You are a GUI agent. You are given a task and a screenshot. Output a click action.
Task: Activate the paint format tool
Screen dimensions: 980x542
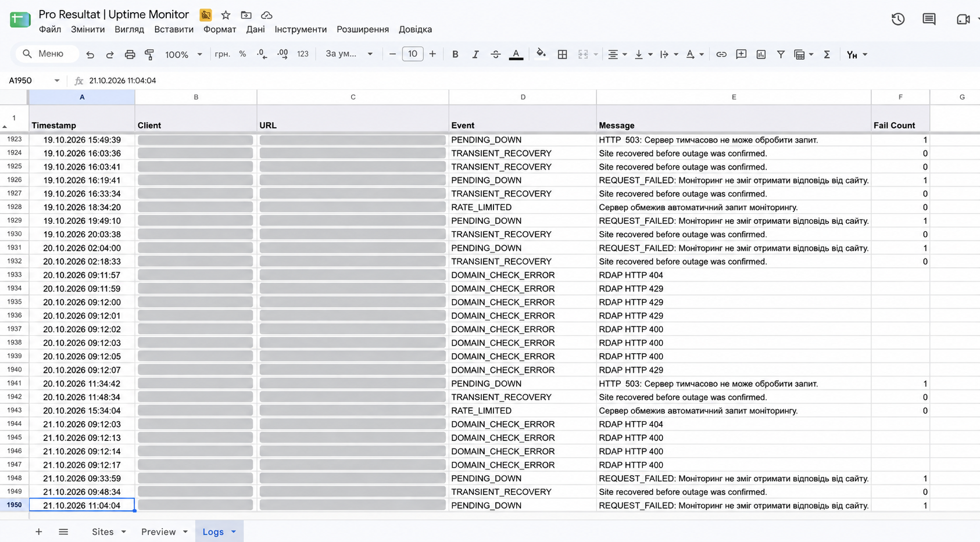149,55
